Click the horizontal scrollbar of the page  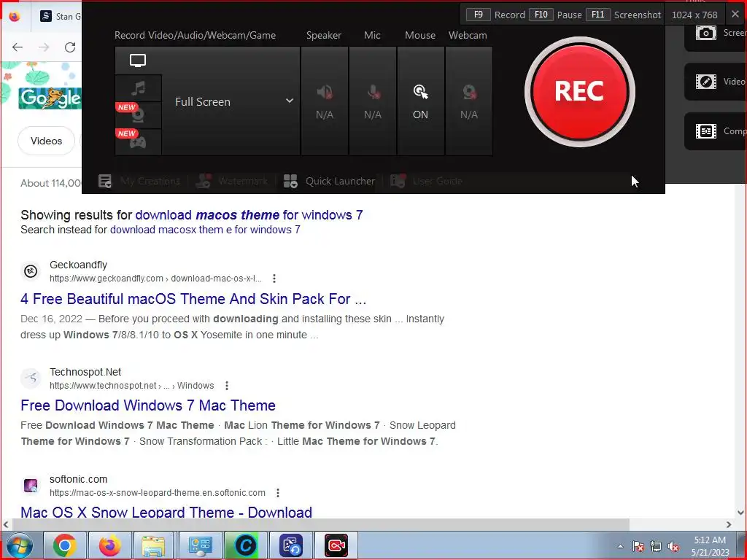point(320,524)
